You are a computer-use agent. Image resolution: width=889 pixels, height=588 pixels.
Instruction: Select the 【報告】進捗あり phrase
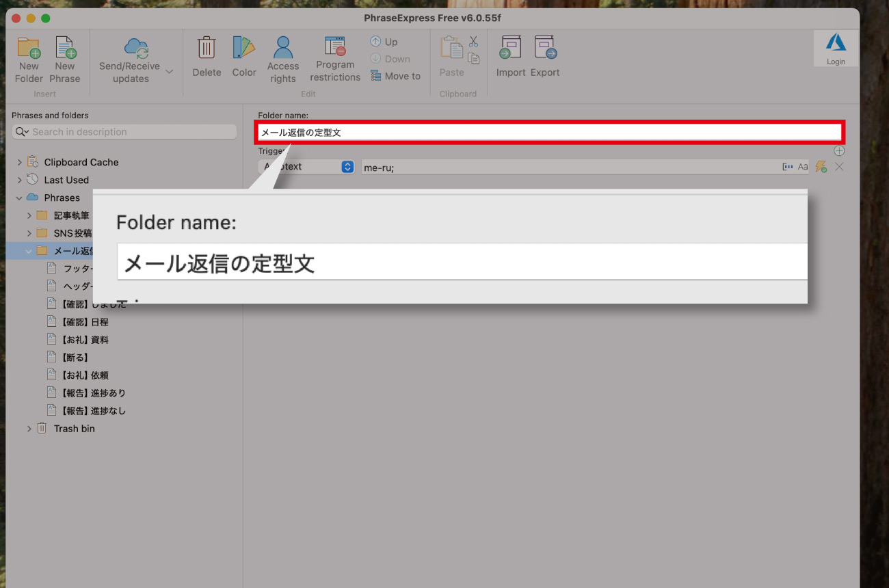pos(93,393)
